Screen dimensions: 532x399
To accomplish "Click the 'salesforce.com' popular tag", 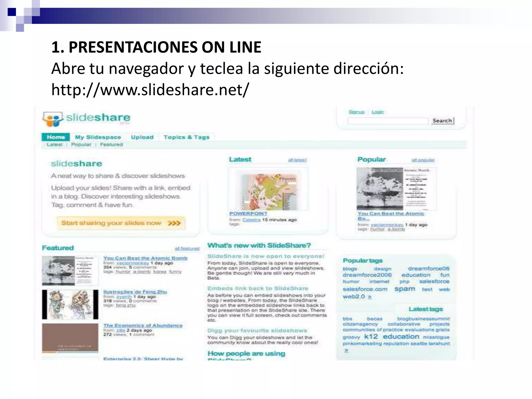I will (x=365, y=289).
